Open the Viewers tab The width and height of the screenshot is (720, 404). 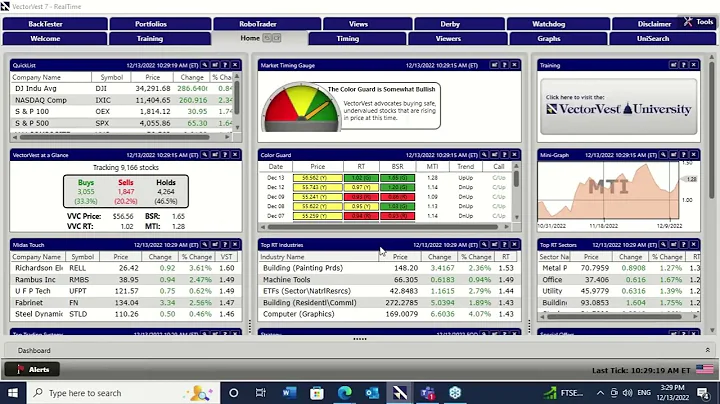(458, 39)
